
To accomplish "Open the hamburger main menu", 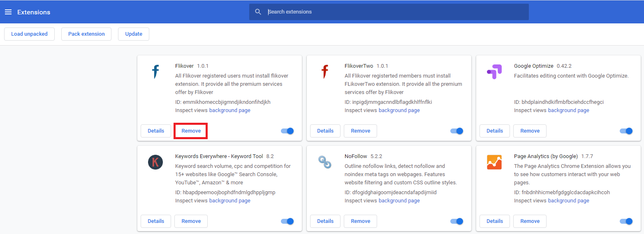I will [8, 12].
